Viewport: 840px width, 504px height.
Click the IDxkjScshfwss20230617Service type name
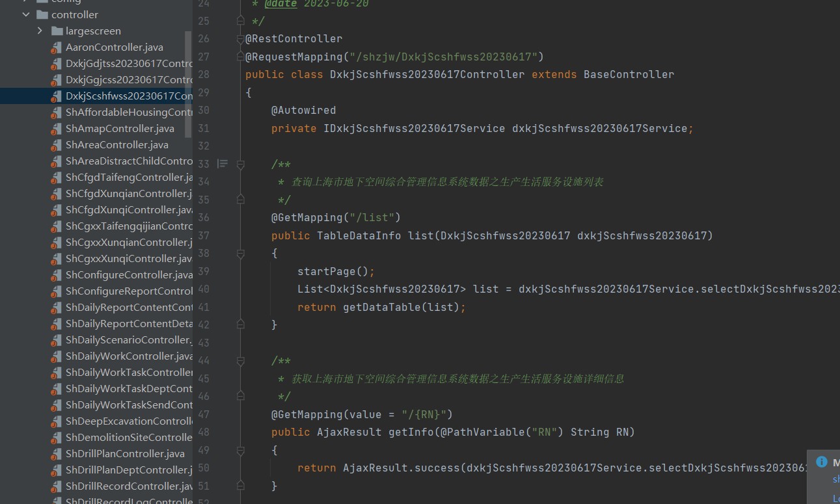(x=414, y=128)
